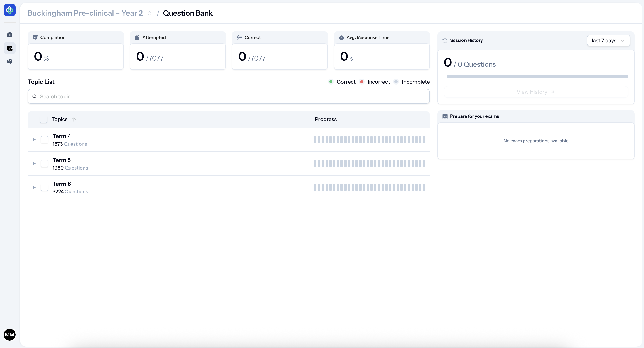Image resolution: width=644 pixels, height=348 pixels.
Task: Click Buckingham Pre-clinical breadcrumb
Action: click(x=85, y=13)
